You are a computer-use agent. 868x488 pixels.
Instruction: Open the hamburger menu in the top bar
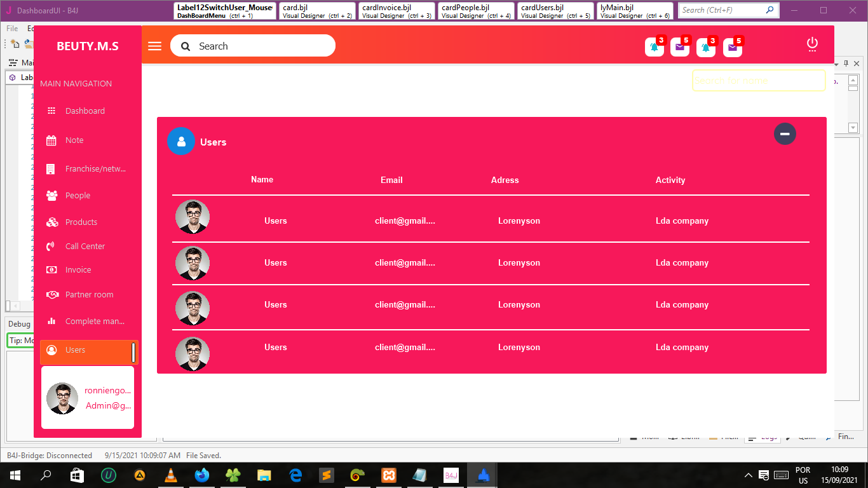click(x=154, y=46)
